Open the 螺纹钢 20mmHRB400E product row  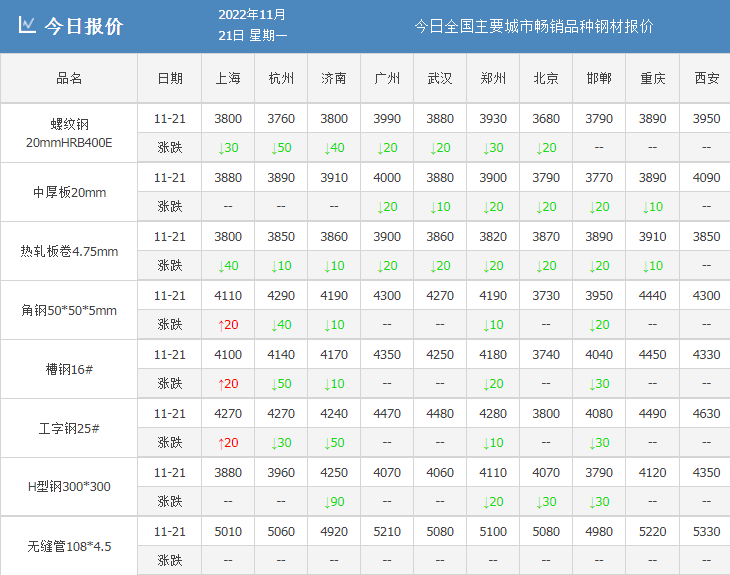[x=69, y=133]
